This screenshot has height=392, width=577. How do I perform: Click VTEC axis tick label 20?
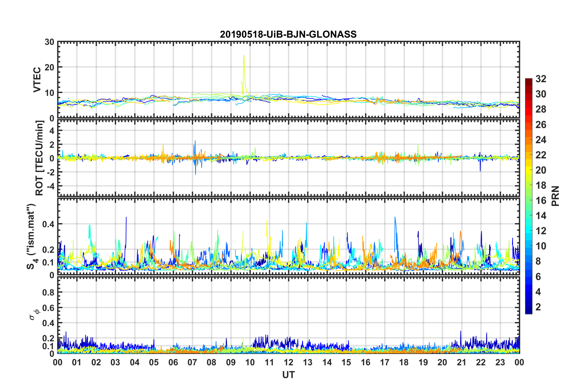[49, 67]
